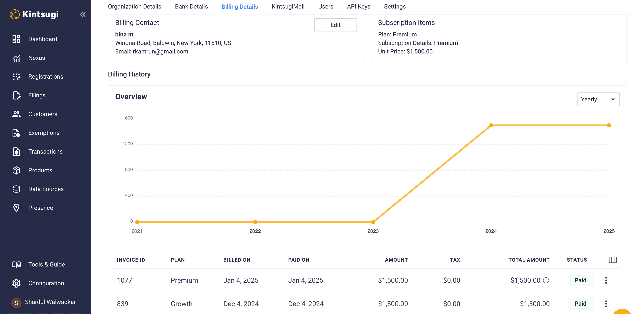Switch to the API Keys tab
Image resolution: width=644 pixels, height=314 pixels.
(358, 7)
